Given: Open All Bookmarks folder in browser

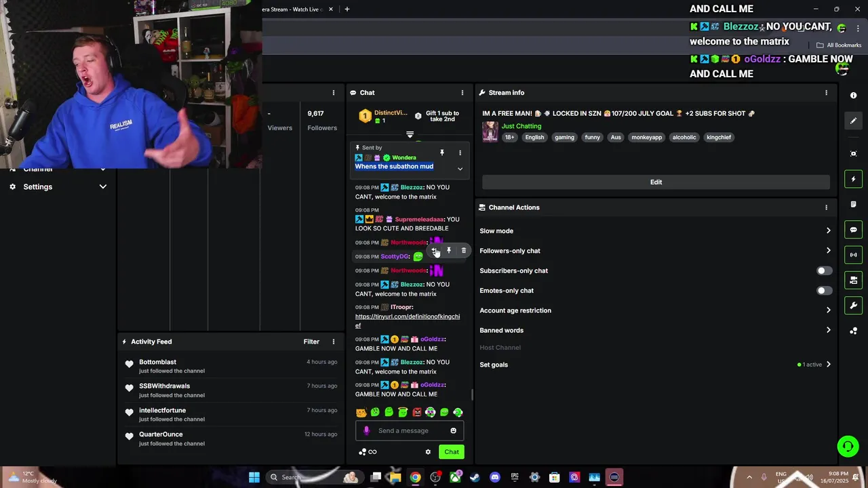Looking at the screenshot, I should click(x=839, y=45).
